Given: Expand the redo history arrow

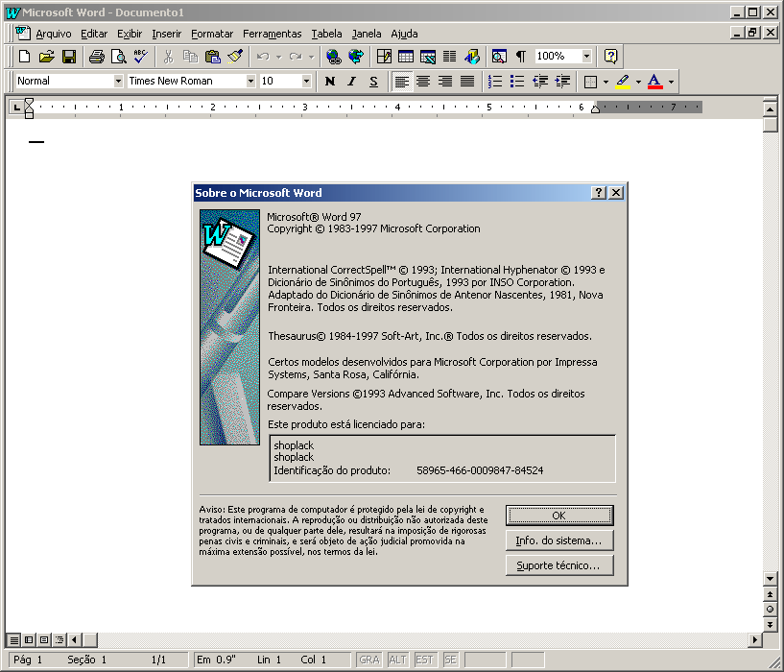Looking at the screenshot, I should pyautogui.click(x=312, y=57).
